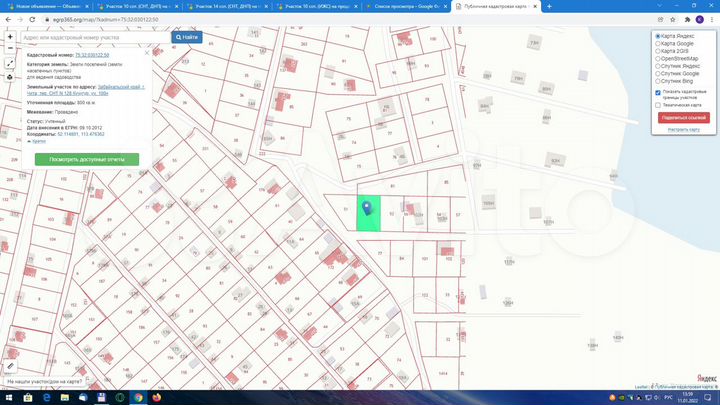Image resolution: width=720 pixels, height=405 pixels.
Task: Launch Edge browser from taskbar
Action: click(46, 397)
